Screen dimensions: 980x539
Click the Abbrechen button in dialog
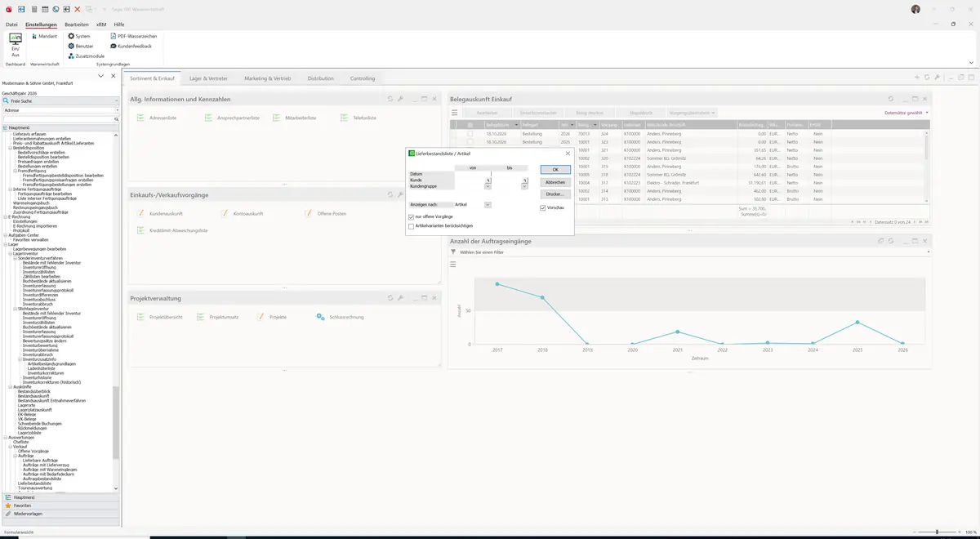[555, 182]
